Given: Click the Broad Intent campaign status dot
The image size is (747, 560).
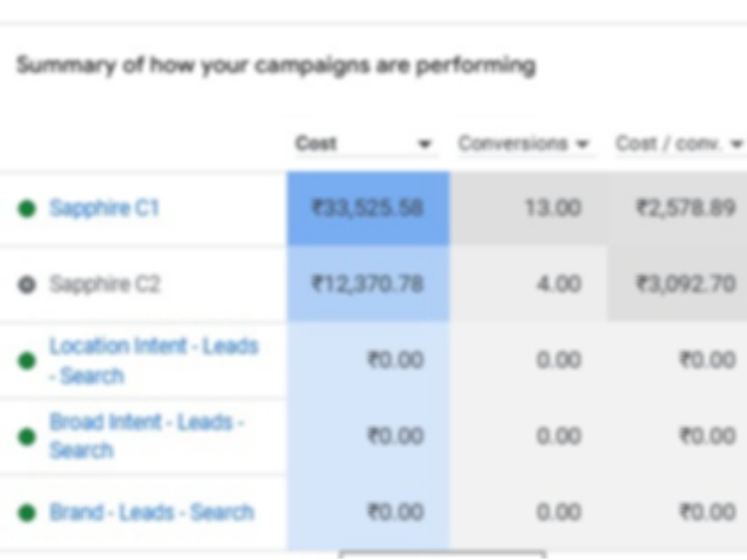Looking at the screenshot, I should coord(27,437).
